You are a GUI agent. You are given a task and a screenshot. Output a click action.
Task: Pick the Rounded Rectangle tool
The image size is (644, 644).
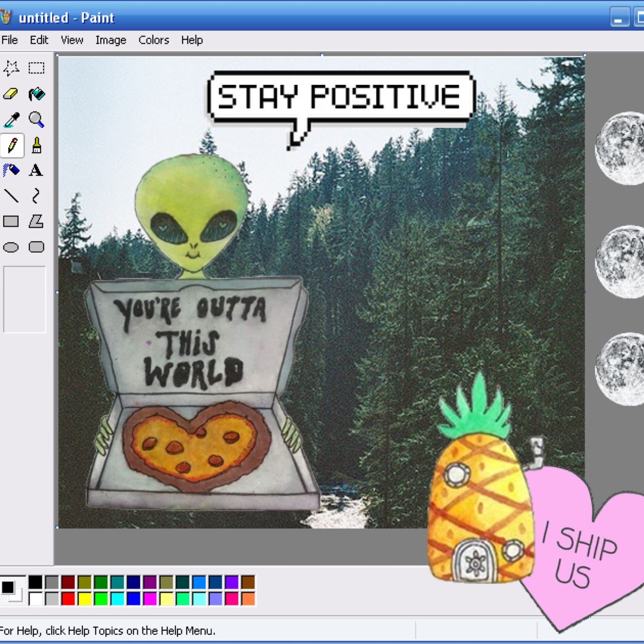pyautogui.click(x=37, y=247)
